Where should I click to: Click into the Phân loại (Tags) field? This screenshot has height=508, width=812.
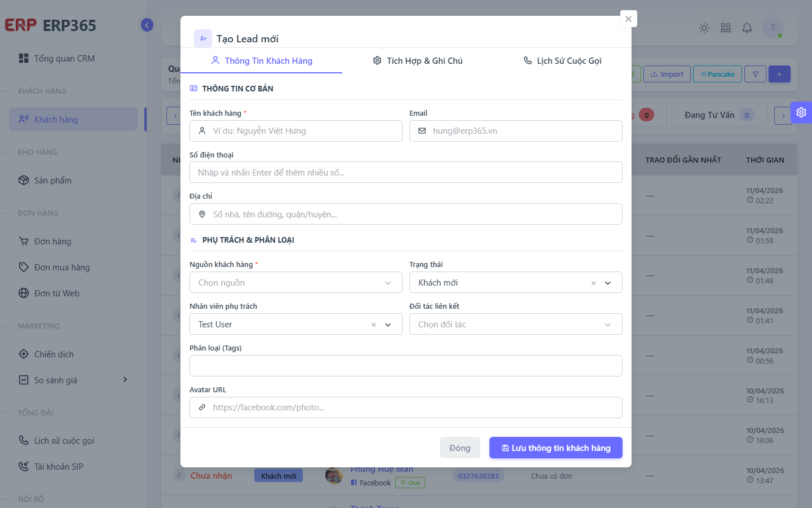406,366
